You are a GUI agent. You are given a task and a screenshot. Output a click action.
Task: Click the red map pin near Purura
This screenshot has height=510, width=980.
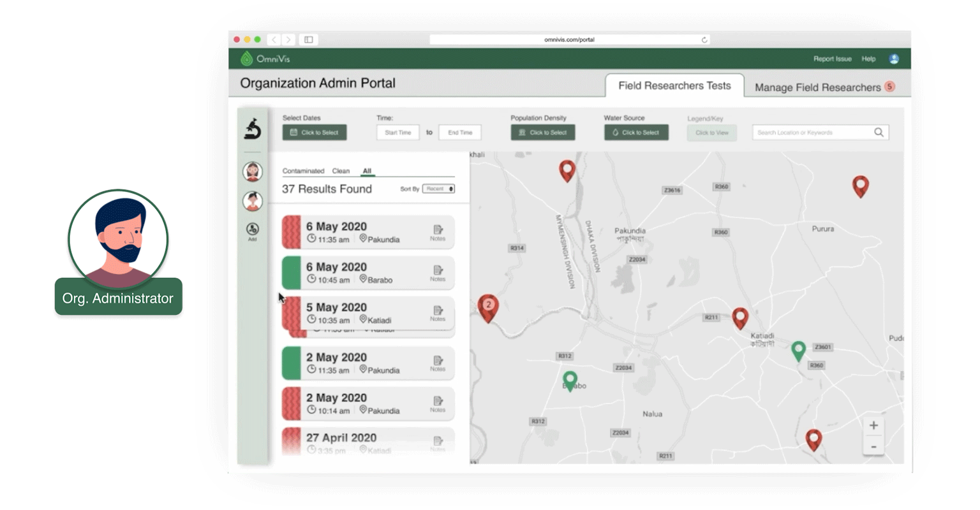(861, 186)
